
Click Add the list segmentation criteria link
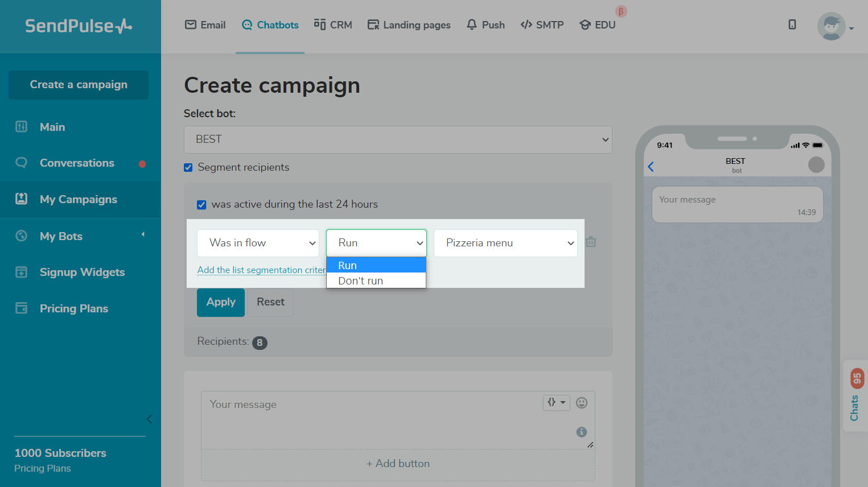(261, 270)
